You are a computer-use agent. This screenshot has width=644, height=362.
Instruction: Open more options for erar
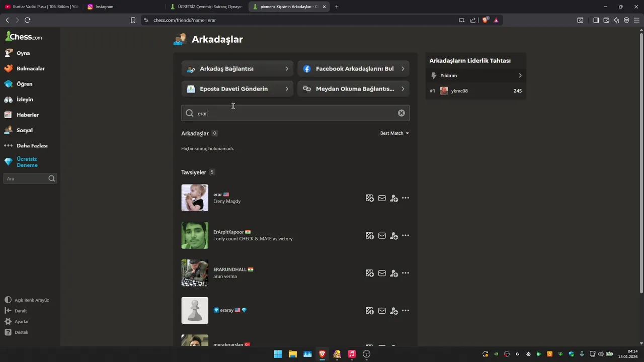click(x=406, y=198)
